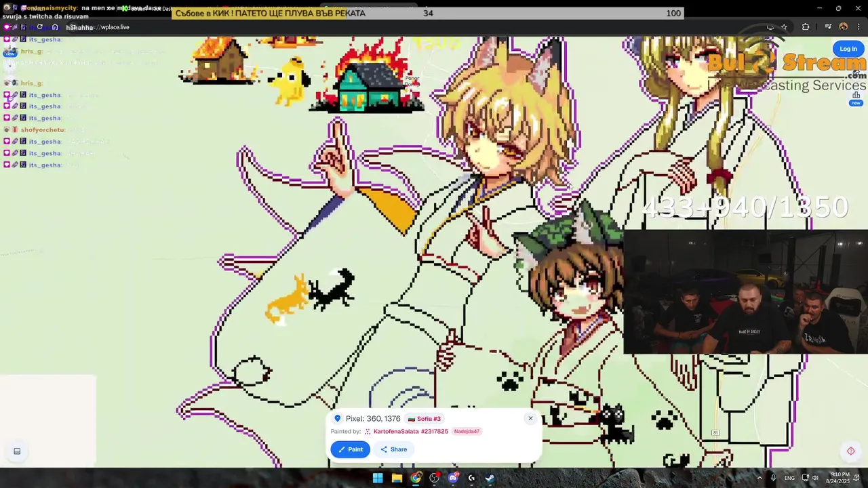Click the Log in button
The image size is (868, 488).
pos(848,49)
